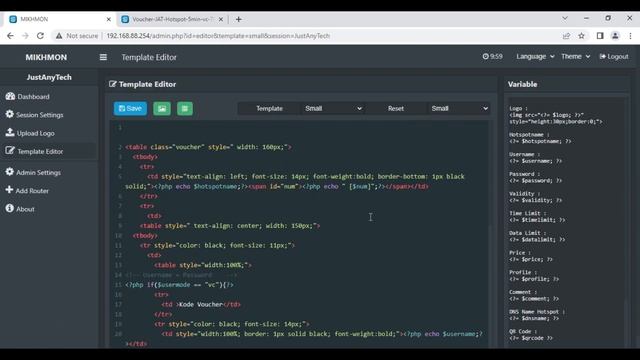
Task: Click the MIKHMON brand logo text
Action: pyautogui.click(x=46, y=58)
